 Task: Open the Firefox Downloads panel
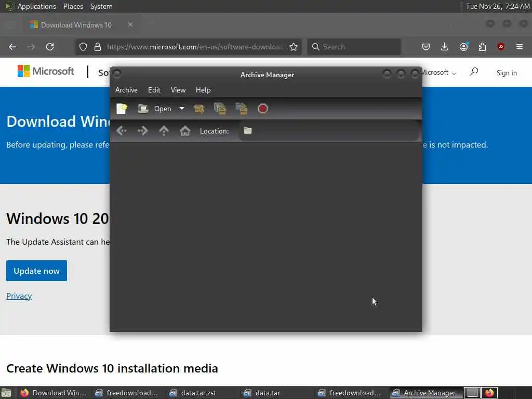[445, 47]
